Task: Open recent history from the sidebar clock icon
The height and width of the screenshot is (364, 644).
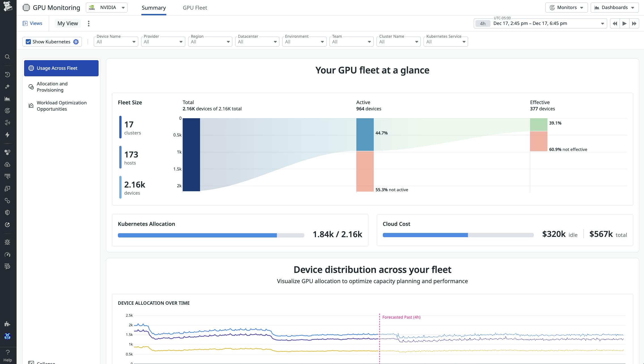Action: pyautogui.click(x=8, y=75)
